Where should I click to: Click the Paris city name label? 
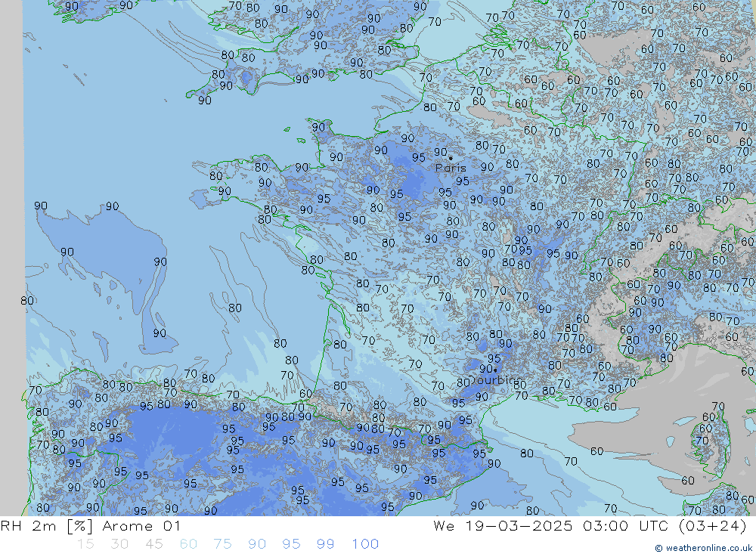tap(451, 168)
